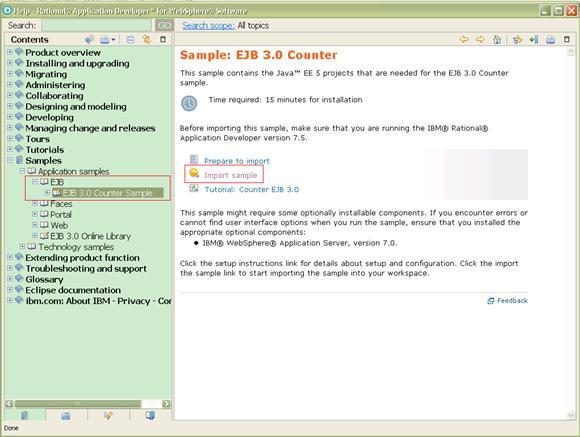Select the EJB 3.0 Counter Sample item
This screenshot has width=580, height=437.
pyautogui.click(x=108, y=193)
